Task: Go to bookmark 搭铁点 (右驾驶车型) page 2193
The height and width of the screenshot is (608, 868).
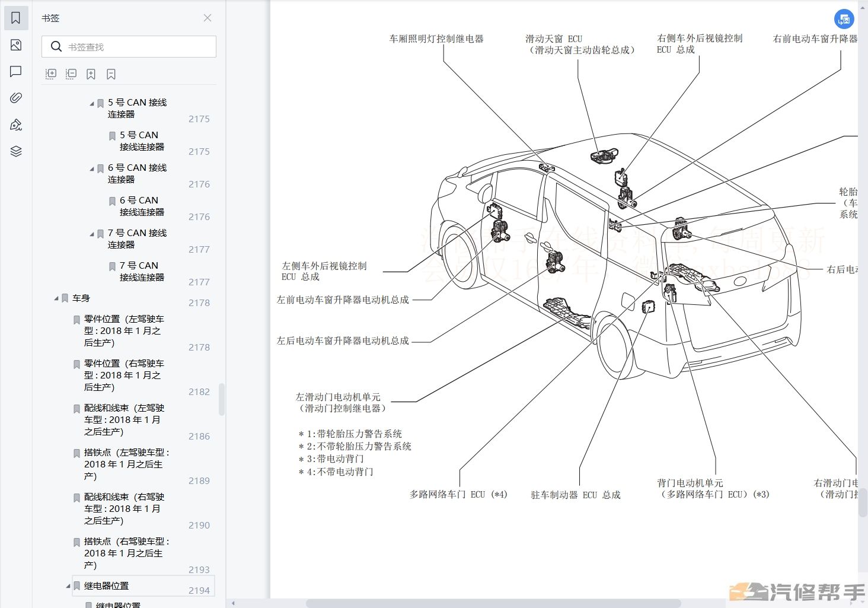Action: [126, 552]
